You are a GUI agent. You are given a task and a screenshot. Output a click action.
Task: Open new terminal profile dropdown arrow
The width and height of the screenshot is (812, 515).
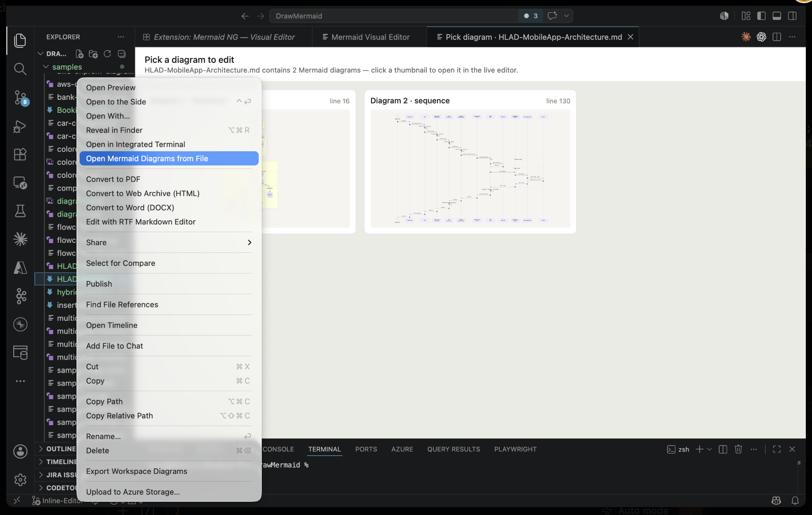(x=709, y=449)
